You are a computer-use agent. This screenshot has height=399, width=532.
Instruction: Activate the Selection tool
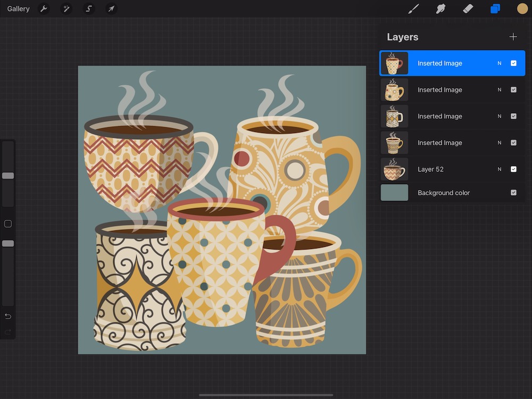tap(89, 9)
